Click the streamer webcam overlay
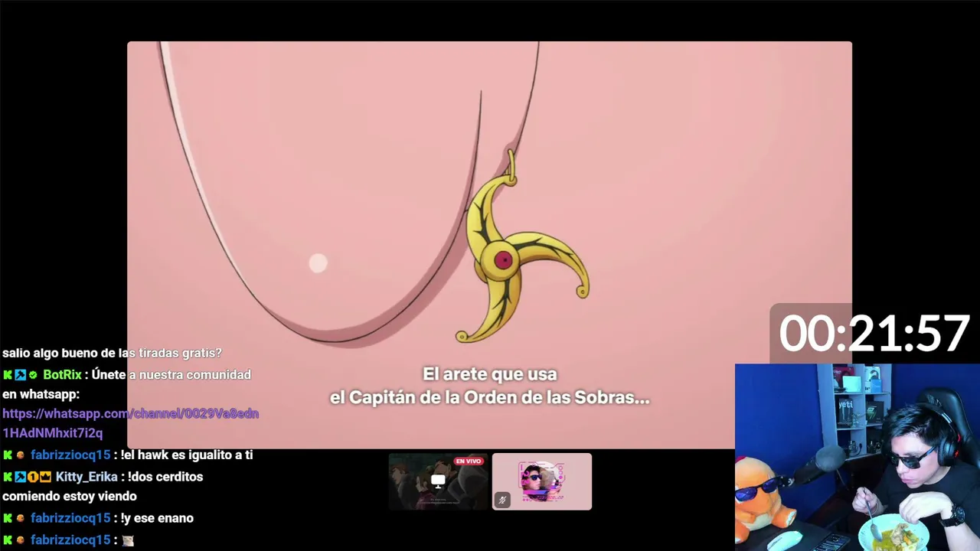 [857, 457]
